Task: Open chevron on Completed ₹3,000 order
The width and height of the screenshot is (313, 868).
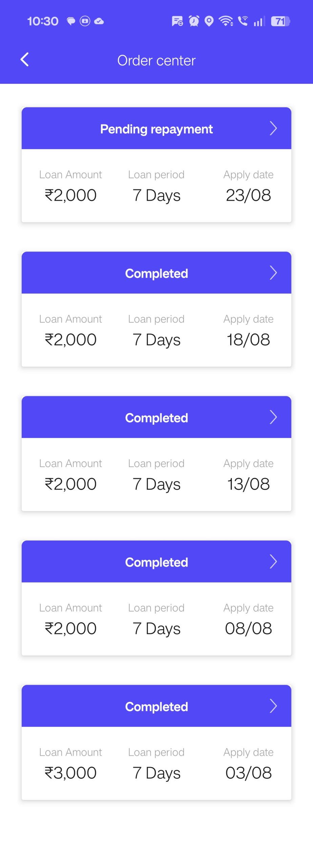Action: (x=273, y=706)
